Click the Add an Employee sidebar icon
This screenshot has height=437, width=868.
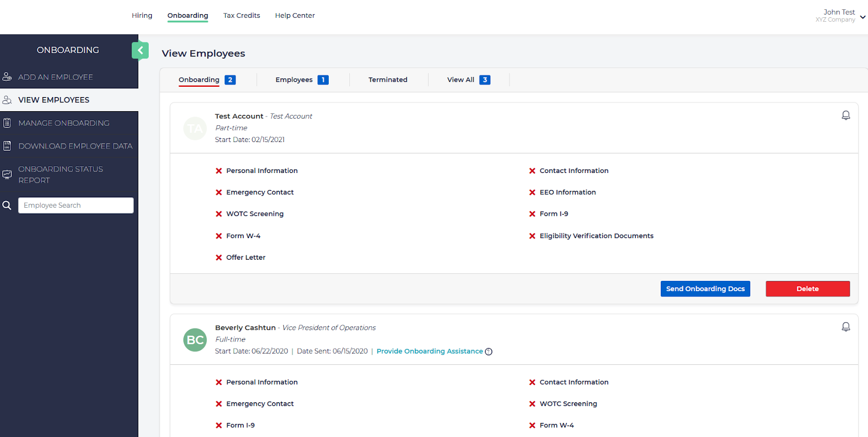(7, 77)
